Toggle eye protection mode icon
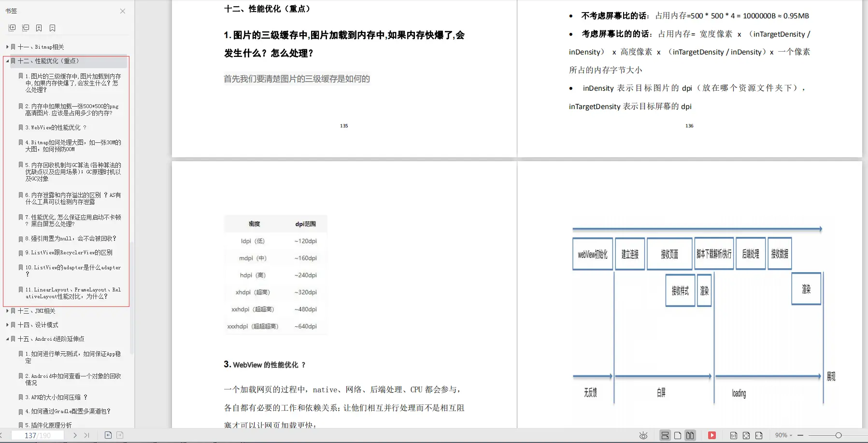 click(643, 435)
